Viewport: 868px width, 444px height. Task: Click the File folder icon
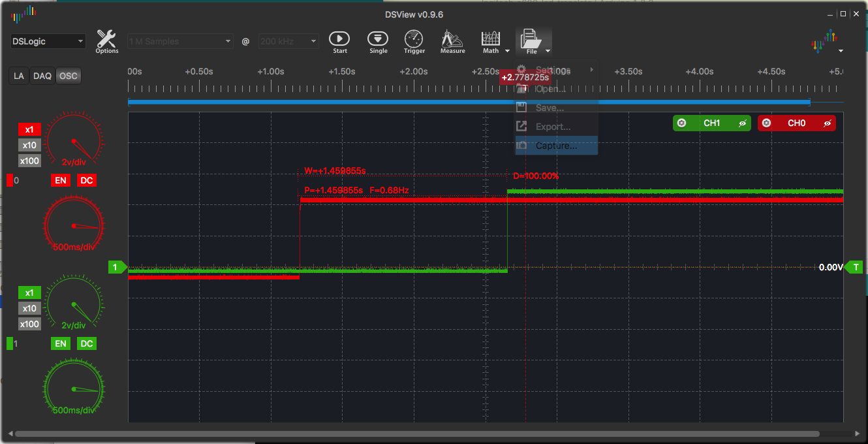coord(530,39)
